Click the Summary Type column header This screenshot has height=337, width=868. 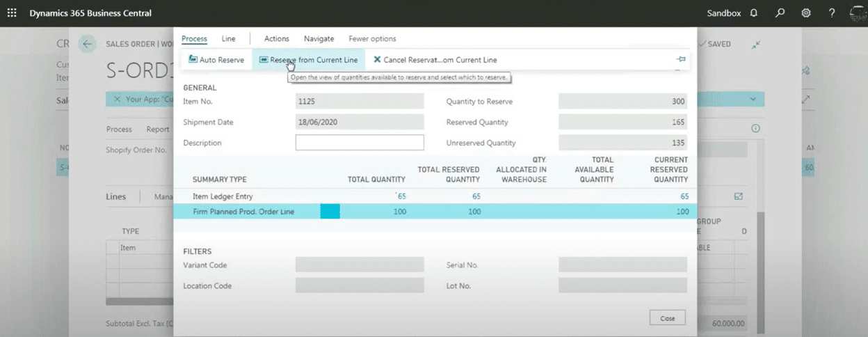coord(220,179)
